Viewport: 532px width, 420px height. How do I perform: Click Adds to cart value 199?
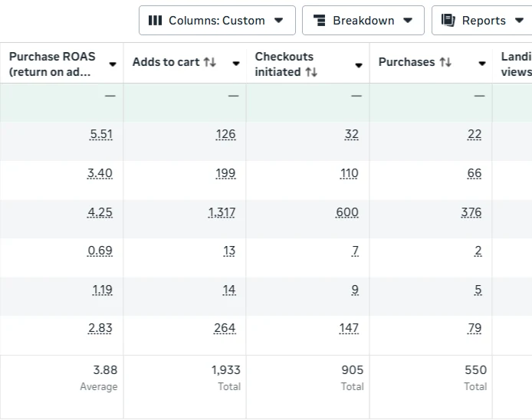click(225, 173)
